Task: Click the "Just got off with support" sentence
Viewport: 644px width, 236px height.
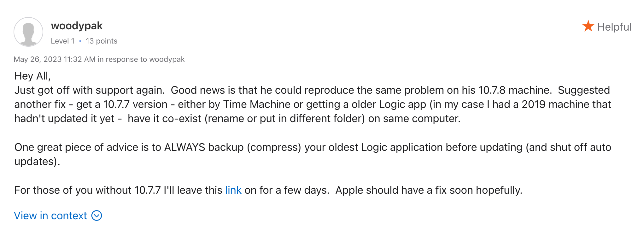Action: coord(89,90)
